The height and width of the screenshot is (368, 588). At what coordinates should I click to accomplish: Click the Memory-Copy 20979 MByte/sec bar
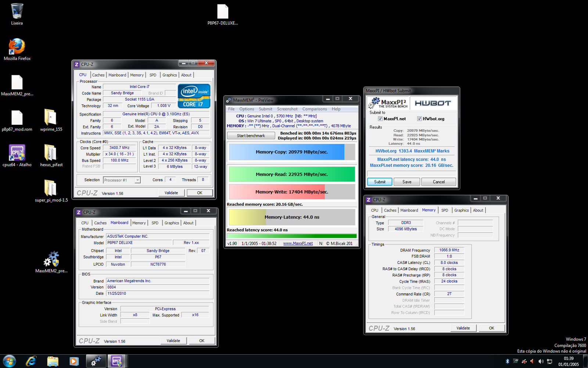(x=292, y=152)
